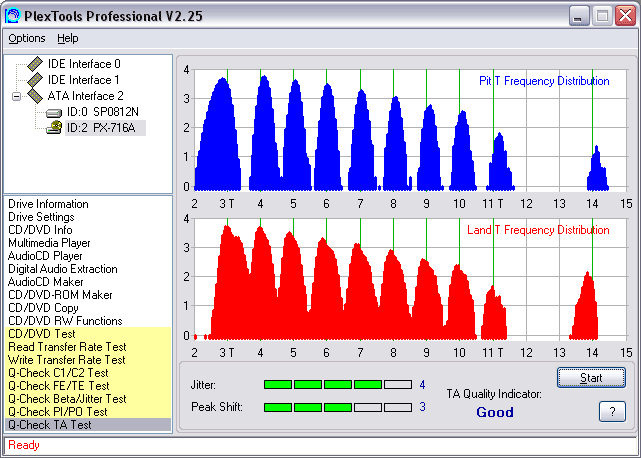Click the Jitter level bar indicator
This screenshot has width=641, height=458.
(338, 384)
